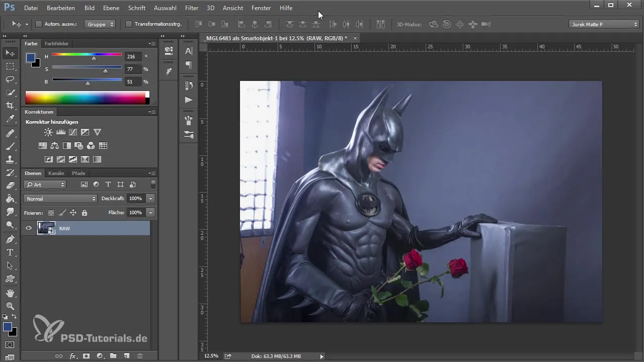Image resolution: width=644 pixels, height=362 pixels.
Task: Create new group folder icon
Action: coord(113,356)
